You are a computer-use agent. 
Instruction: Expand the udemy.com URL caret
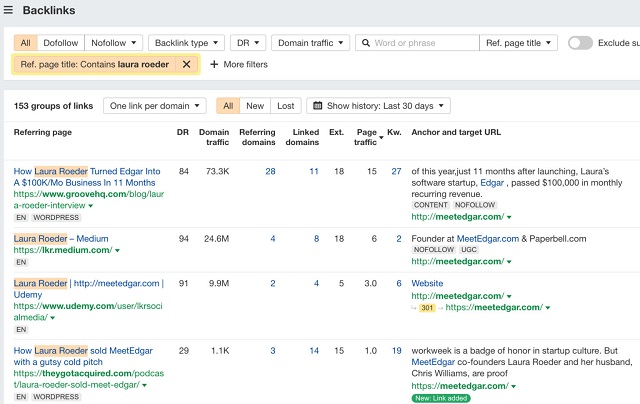tap(53, 318)
